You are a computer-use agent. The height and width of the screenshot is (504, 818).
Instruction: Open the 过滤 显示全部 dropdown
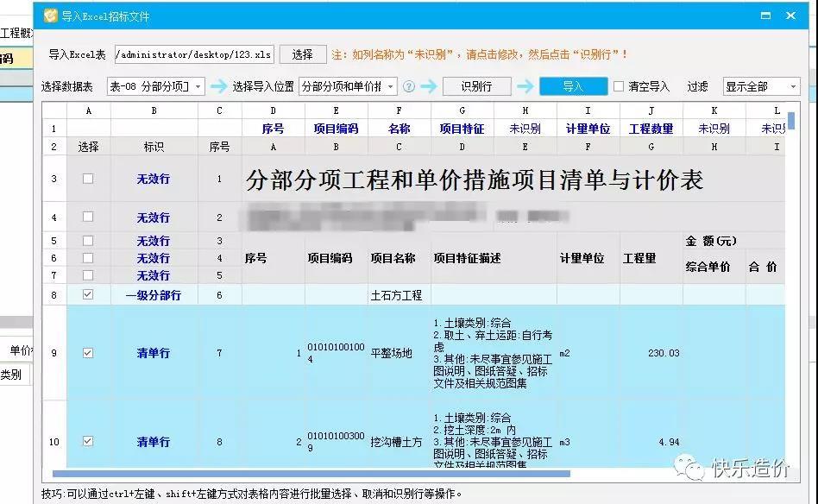(x=760, y=87)
